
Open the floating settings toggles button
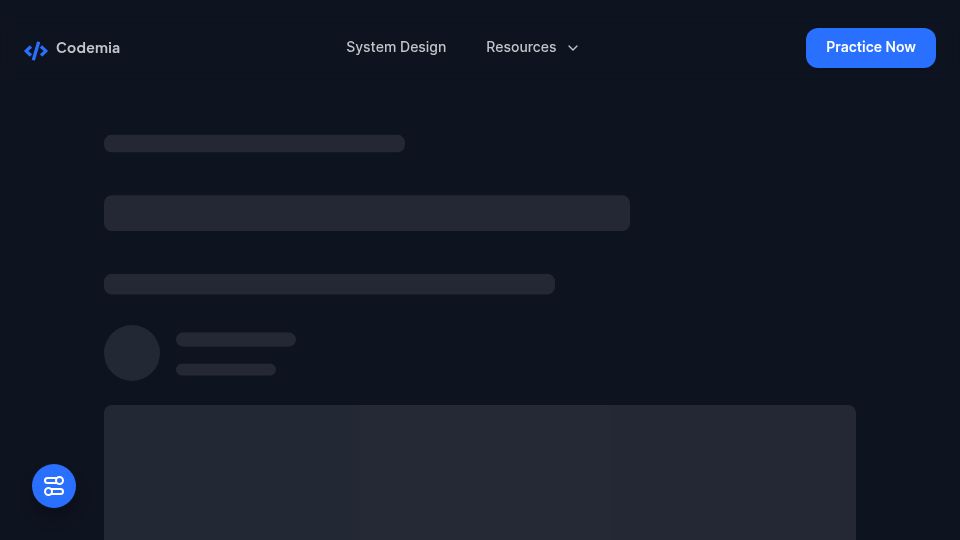point(54,486)
